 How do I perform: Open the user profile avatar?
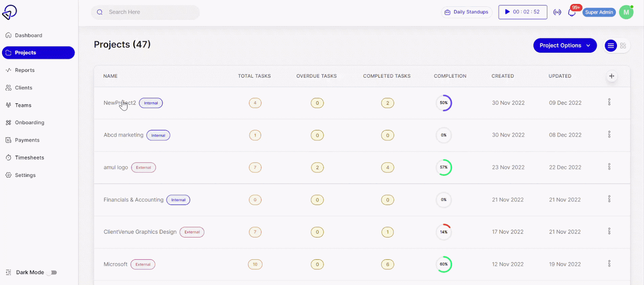626,12
